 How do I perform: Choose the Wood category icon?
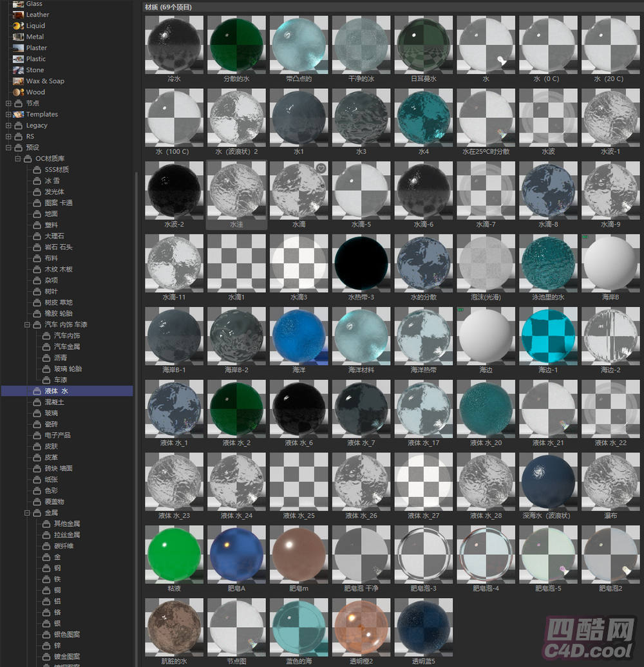click(18, 92)
